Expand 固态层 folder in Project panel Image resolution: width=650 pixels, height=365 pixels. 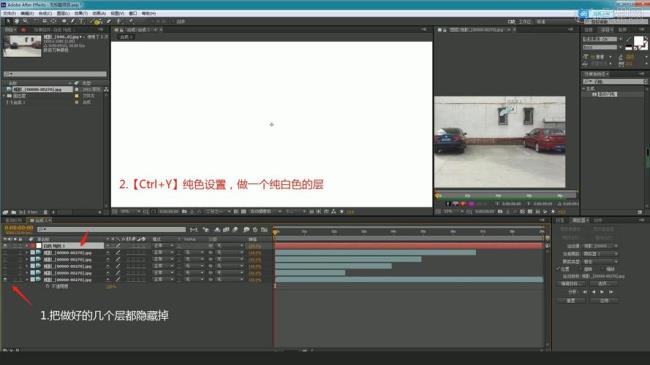tap(5, 96)
